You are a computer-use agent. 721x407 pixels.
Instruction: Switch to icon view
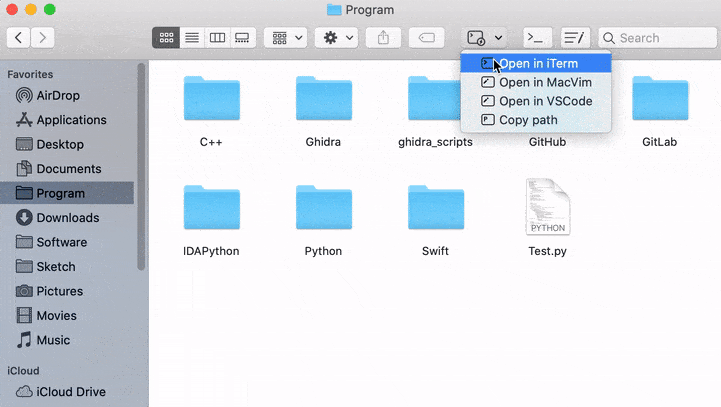coord(166,38)
